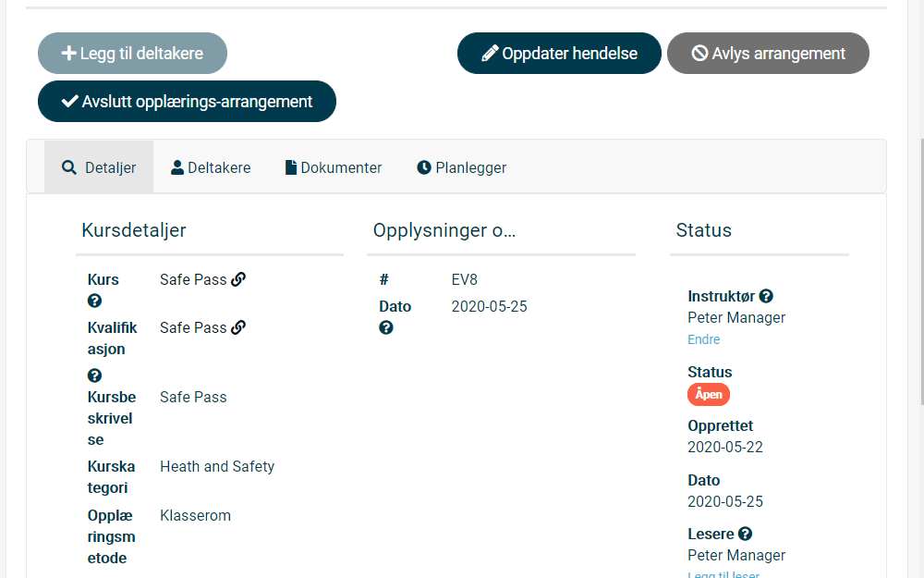924x578 pixels.
Task: Click help icon under Kvalifikasjon label
Action: click(x=94, y=375)
